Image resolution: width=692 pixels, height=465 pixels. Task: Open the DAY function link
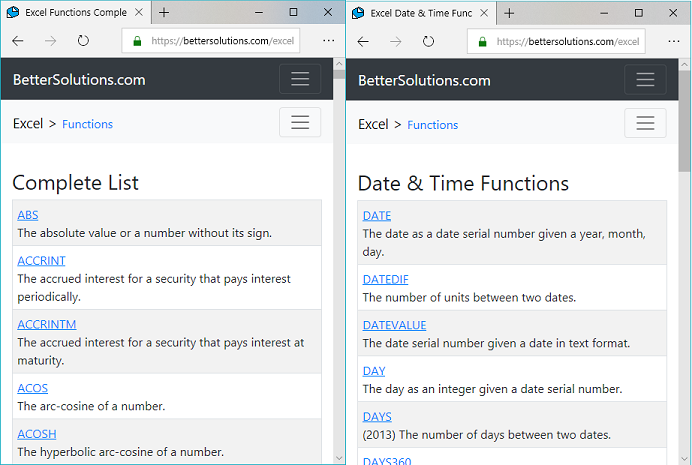click(374, 371)
